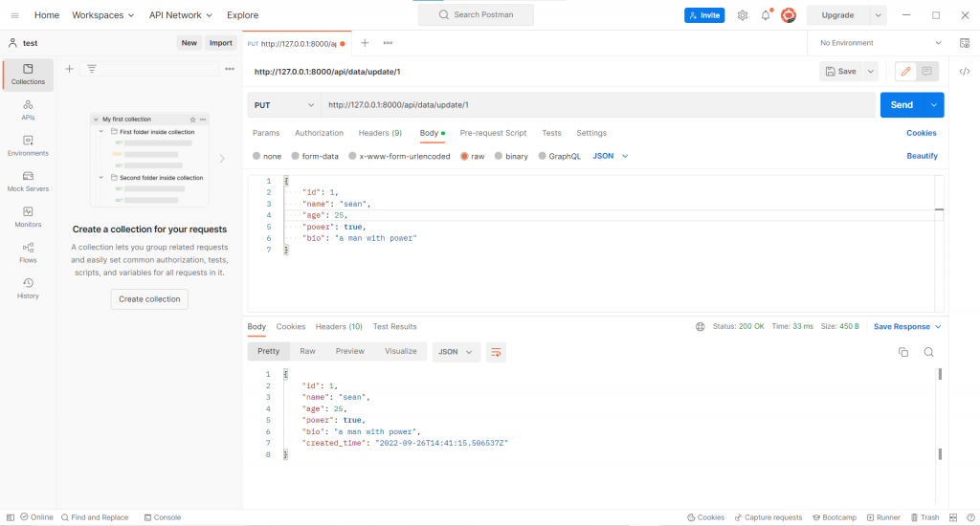Image resolution: width=980 pixels, height=526 pixels.
Task: Click the filter icon in the collections panel
Action: click(92, 69)
